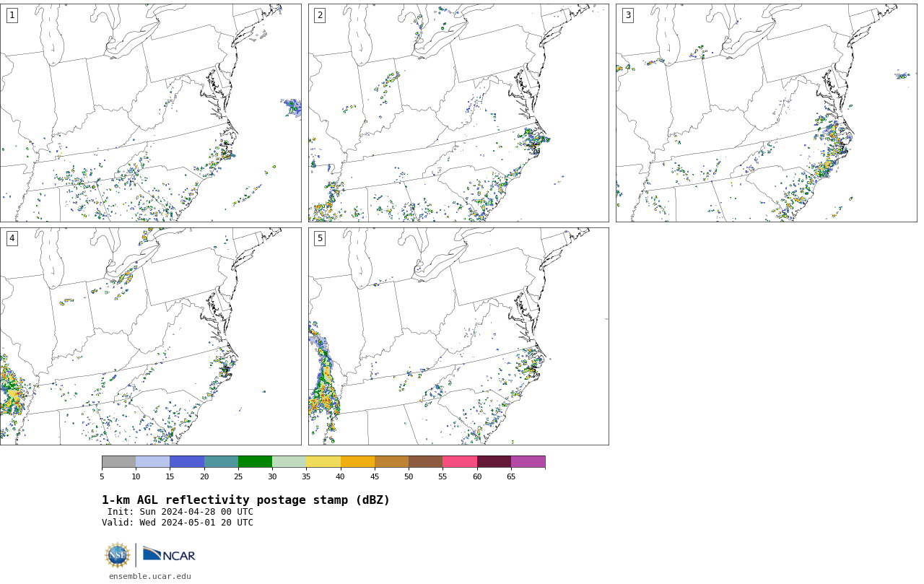
Task: Click the number 5 panel label
Action: coord(320,238)
